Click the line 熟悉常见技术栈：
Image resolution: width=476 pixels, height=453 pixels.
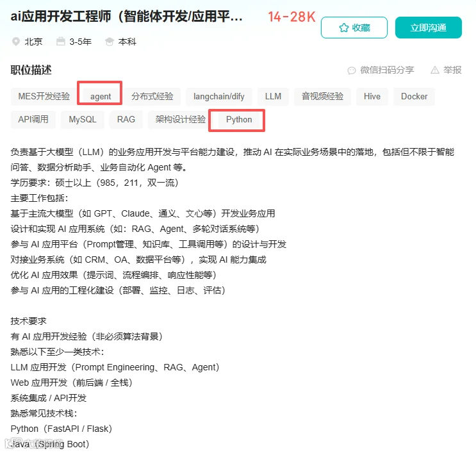[x=44, y=413]
